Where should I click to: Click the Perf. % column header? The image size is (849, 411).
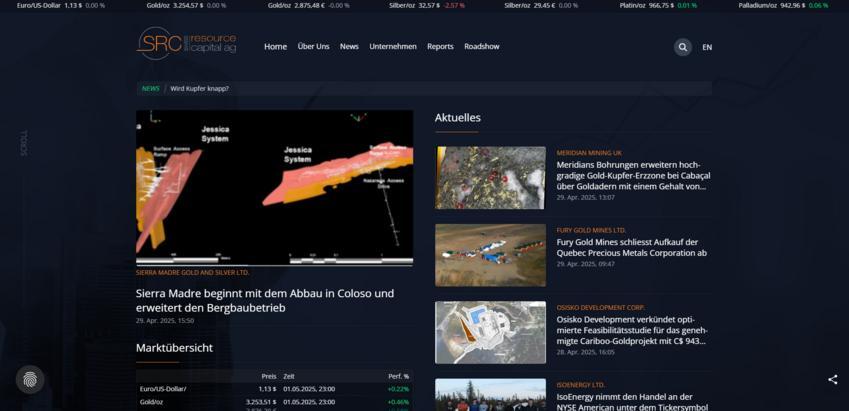click(x=399, y=376)
